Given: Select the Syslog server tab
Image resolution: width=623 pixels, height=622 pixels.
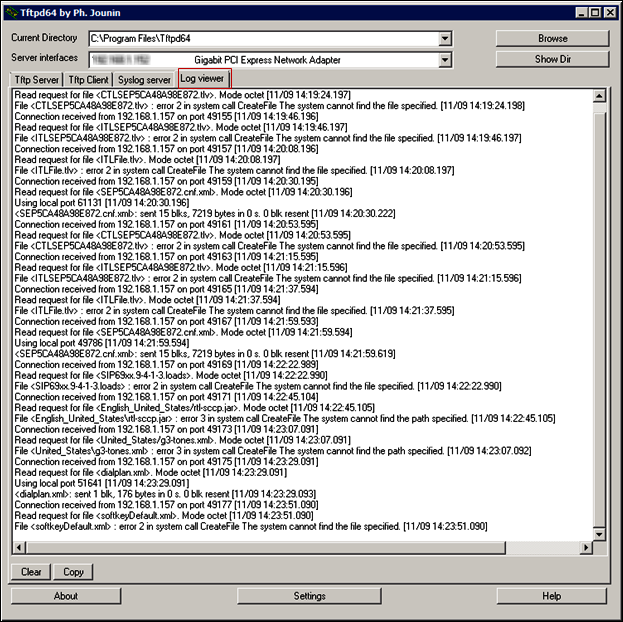Looking at the screenshot, I should click(145, 79).
